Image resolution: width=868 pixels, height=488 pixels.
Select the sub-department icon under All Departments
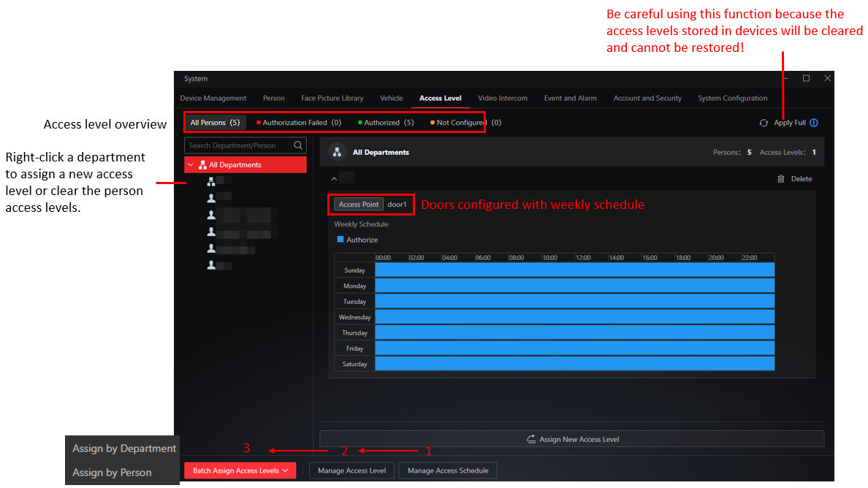211,181
